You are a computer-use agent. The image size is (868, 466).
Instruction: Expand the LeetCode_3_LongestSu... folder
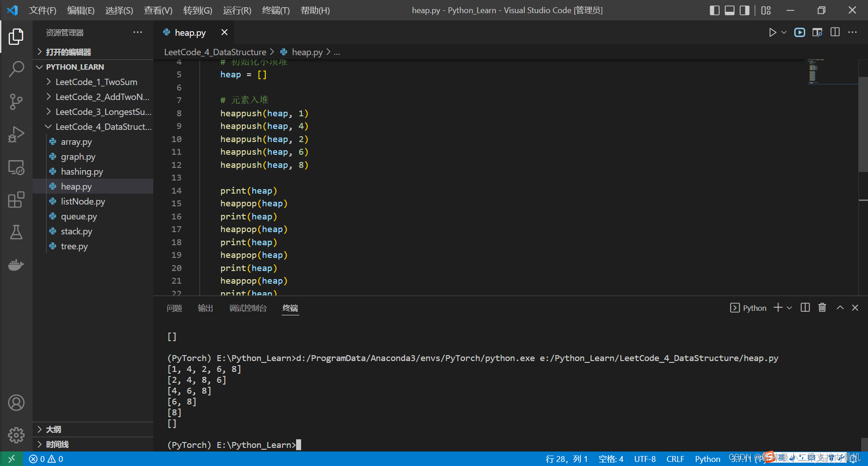93,112
